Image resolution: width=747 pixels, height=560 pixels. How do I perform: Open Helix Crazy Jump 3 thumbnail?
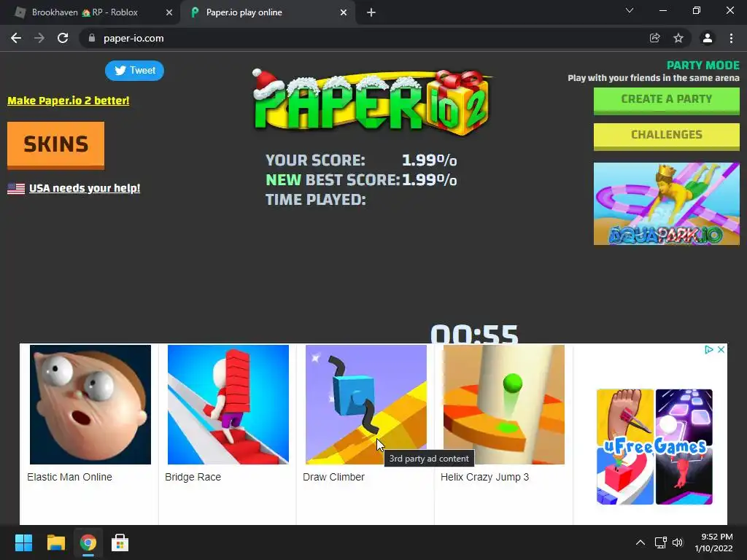pyautogui.click(x=503, y=404)
